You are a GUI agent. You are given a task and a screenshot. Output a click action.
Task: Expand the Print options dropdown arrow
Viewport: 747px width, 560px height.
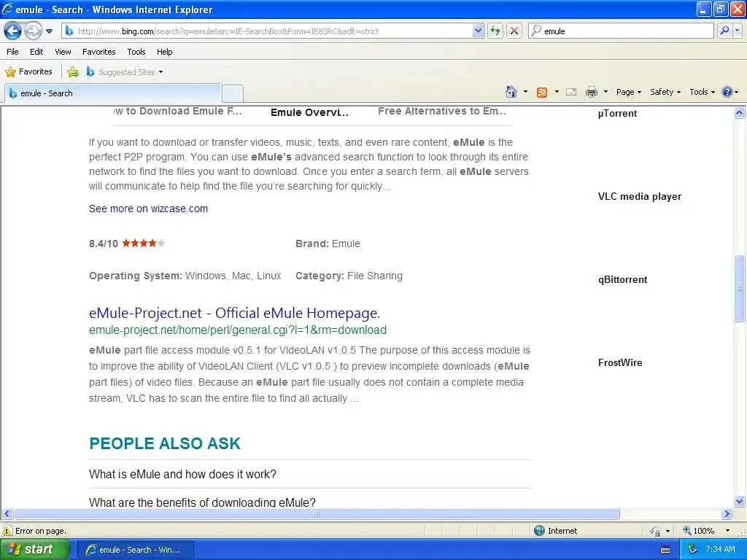[605, 92]
